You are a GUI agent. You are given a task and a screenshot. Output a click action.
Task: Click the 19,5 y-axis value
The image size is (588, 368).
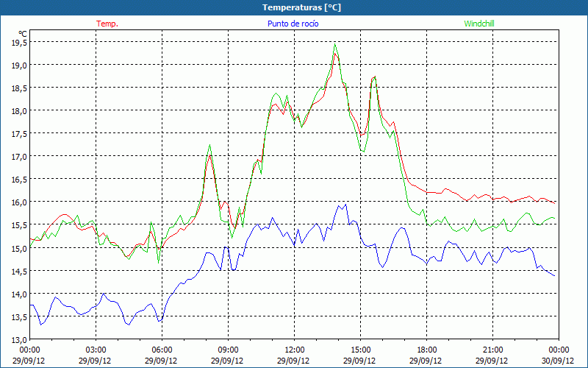19,43
